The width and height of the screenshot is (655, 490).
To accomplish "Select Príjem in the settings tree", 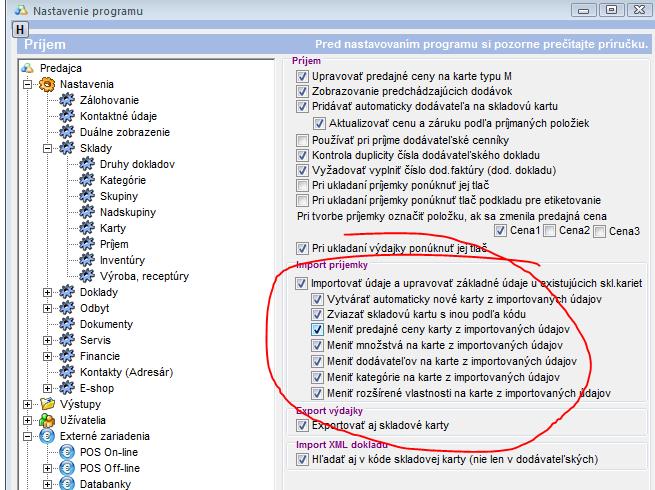I will point(113,244).
